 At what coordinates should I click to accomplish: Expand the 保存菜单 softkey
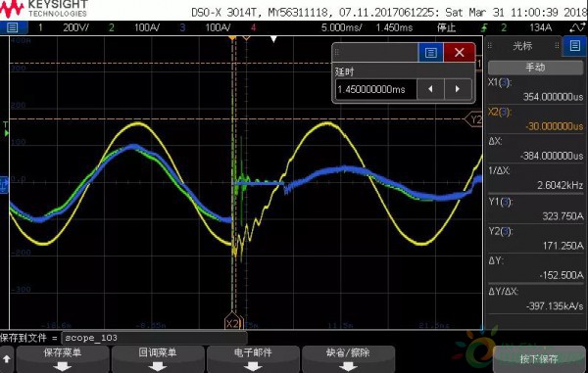point(63,358)
